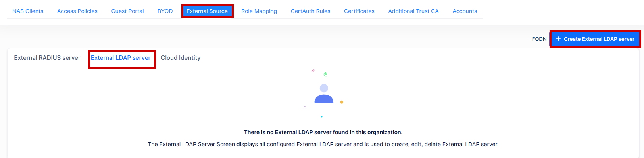Select External LDAP server sub-tab

point(121,58)
